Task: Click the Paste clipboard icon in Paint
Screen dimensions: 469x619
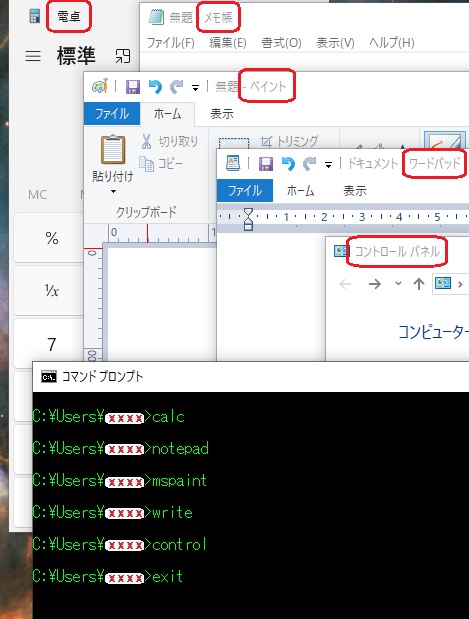Action: click(x=113, y=150)
